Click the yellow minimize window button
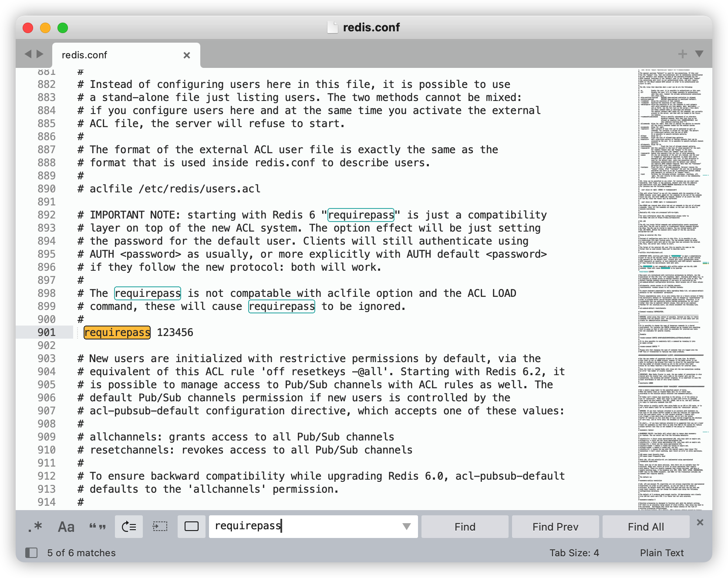Image resolution: width=728 pixels, height=578 pixels. point(45,28)
